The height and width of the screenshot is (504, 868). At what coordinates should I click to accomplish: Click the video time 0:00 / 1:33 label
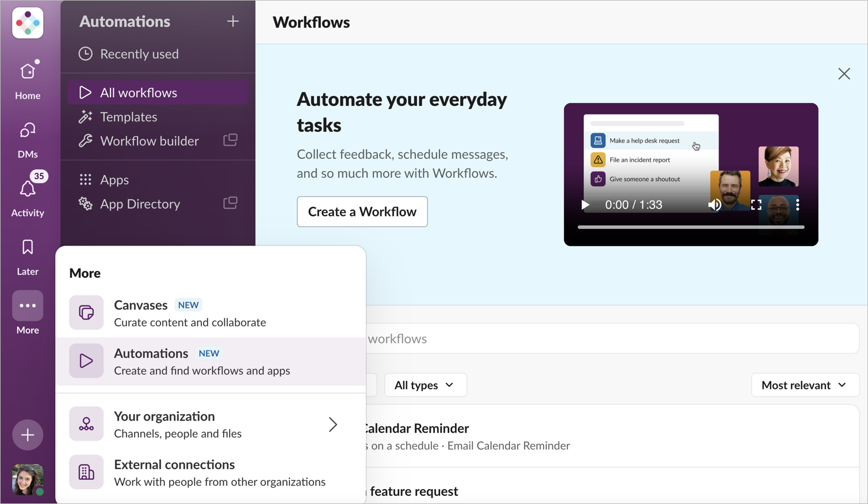(x=633, y=205)
